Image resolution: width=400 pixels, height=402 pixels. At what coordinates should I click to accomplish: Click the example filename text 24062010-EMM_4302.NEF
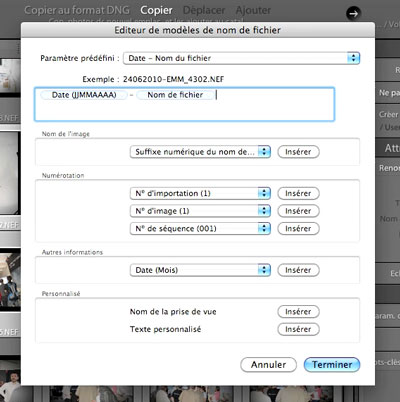click(x=173, y=79)
